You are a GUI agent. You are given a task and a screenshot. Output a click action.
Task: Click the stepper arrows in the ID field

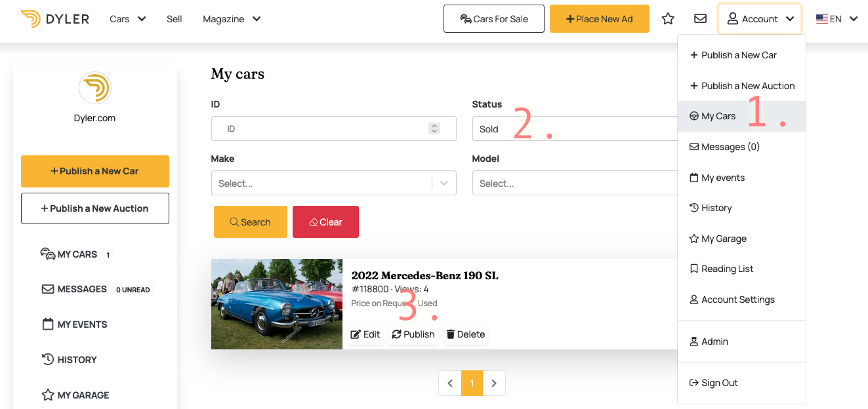point(434,128)
